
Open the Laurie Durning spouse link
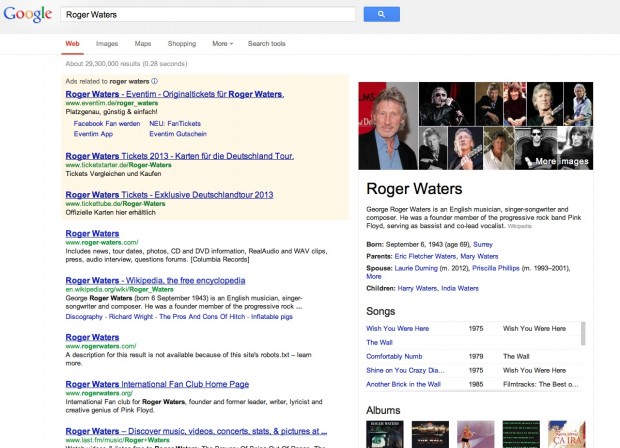click(416, 268)
